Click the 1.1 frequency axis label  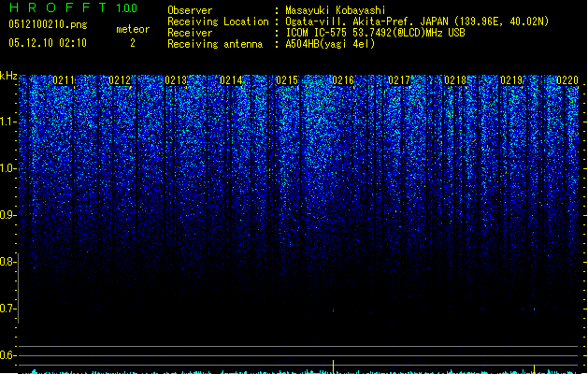(7, 122)
